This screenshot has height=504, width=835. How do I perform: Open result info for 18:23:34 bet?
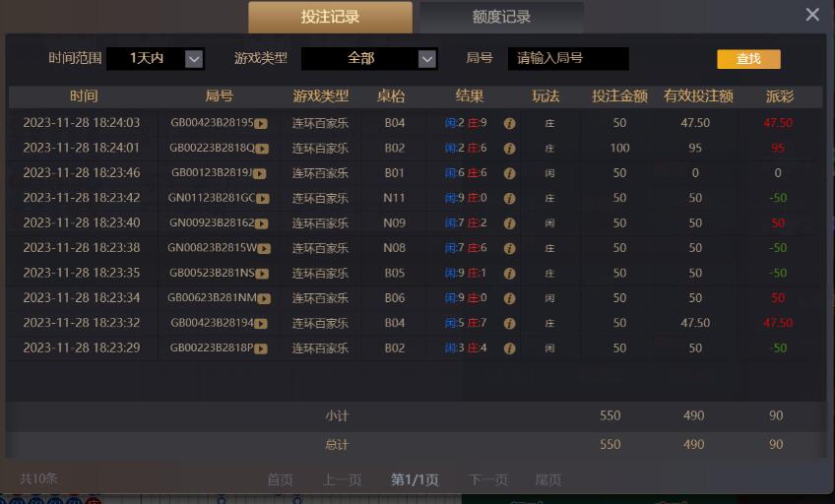pos(510,298)
